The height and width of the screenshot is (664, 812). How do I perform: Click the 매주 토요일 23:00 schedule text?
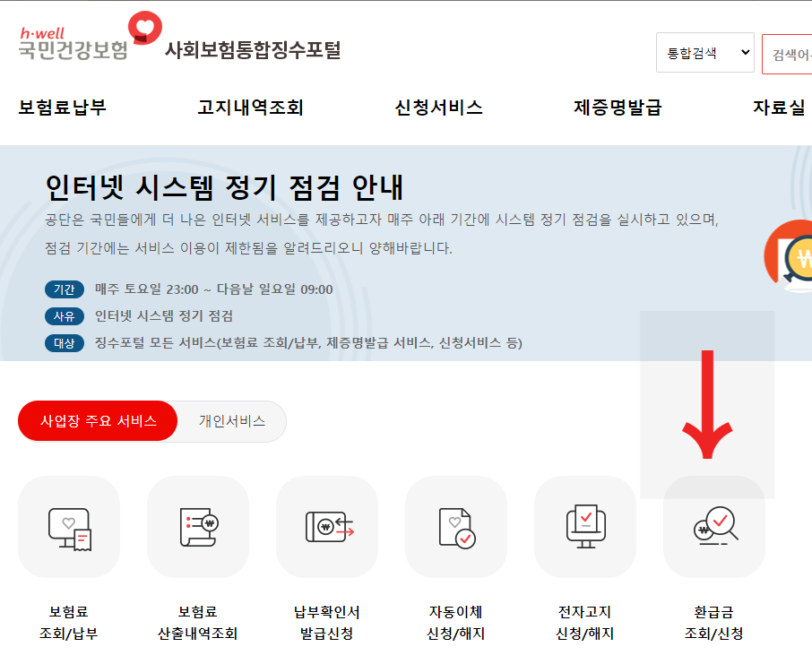[214, 289]
